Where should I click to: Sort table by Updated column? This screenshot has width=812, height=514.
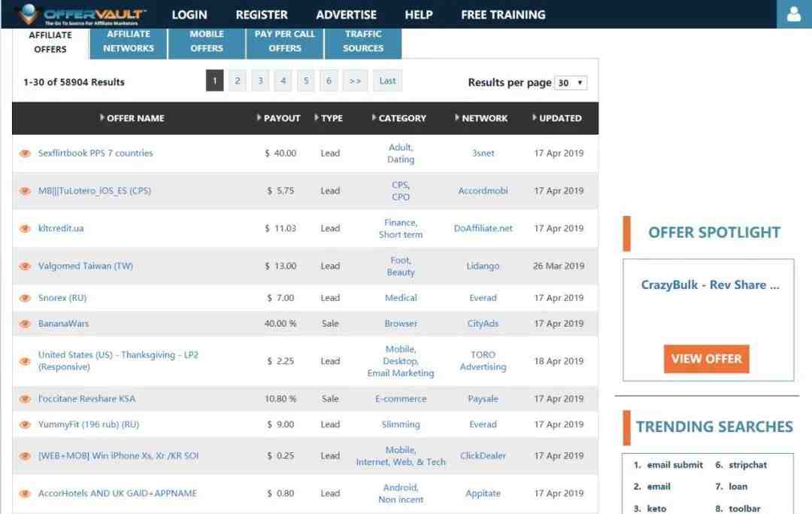557,118
